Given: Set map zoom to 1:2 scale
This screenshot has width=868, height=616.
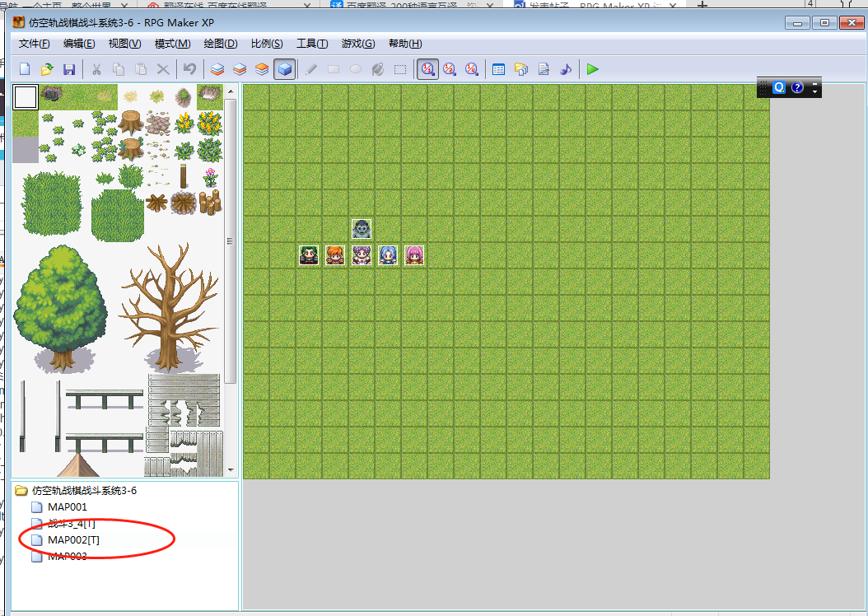Looking at the screenshot, I should click(450, 69).
